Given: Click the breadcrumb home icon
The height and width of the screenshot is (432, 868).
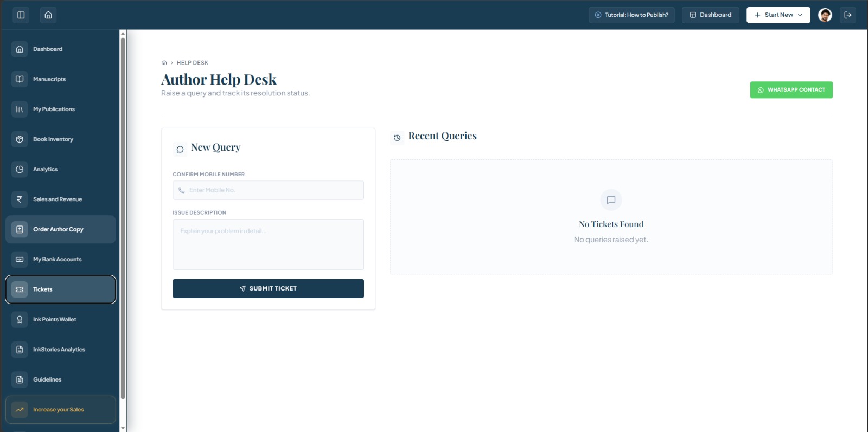Looking at the screenshot, I should click(164, 63).
